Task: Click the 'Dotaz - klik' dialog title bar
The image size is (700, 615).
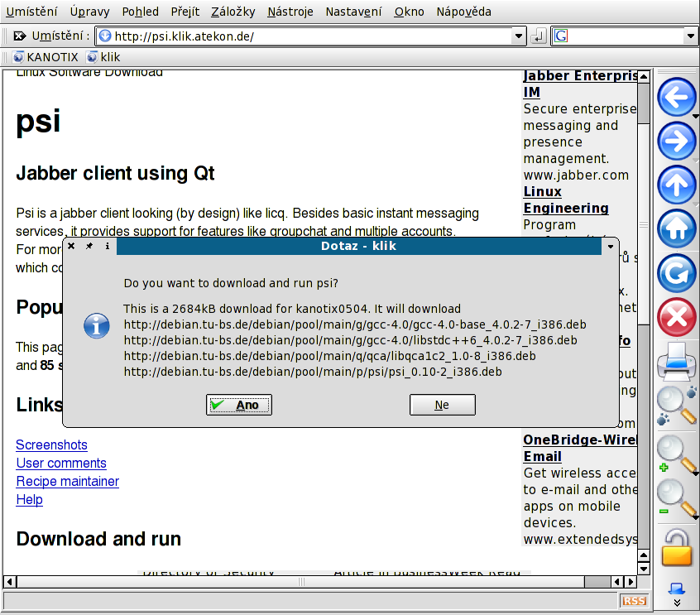Action: [358, 246]
